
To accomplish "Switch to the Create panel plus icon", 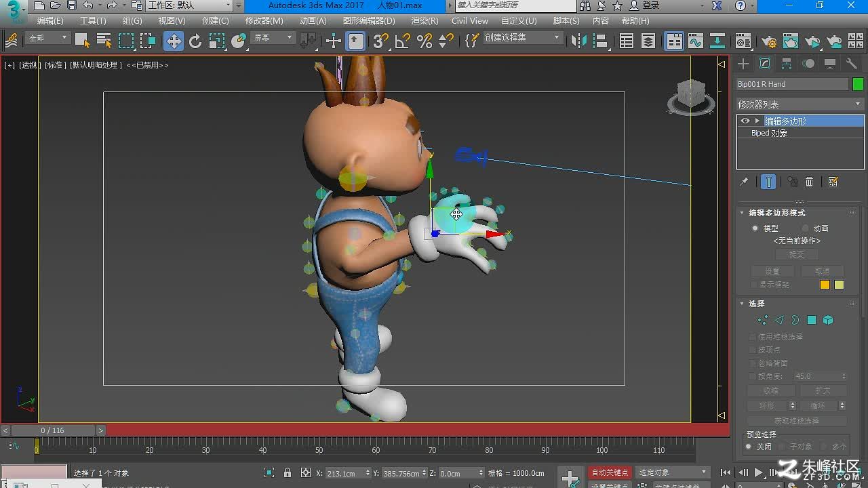I will pyautogui.click(x=743, y=64).
